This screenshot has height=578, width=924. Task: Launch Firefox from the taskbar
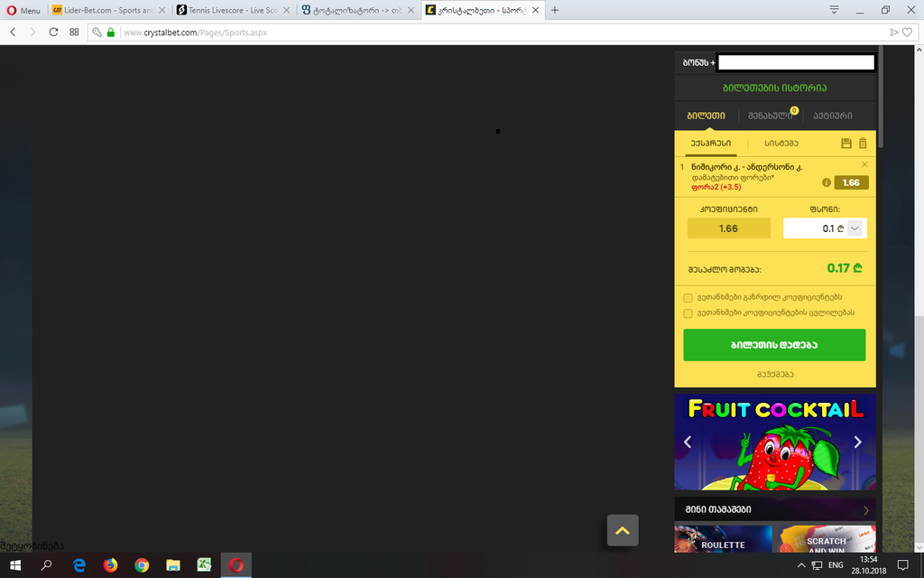click(x=110, y=565)
